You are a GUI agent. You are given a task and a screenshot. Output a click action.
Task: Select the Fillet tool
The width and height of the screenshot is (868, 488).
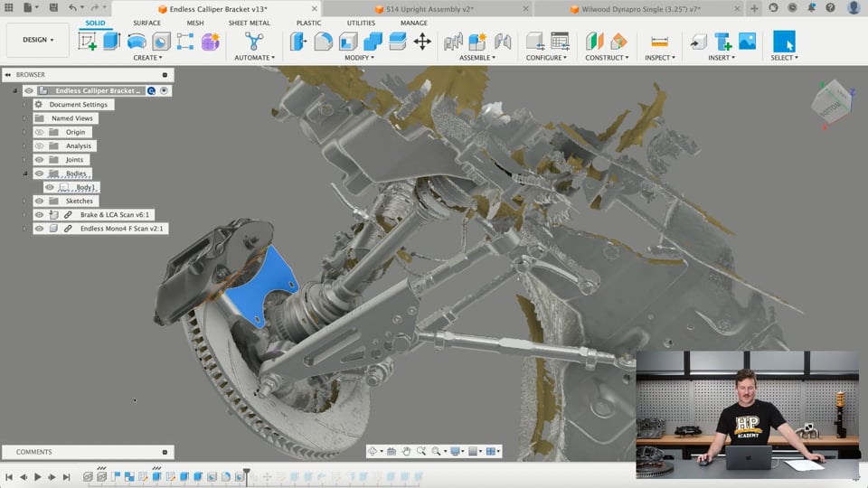(x=324, y=42)
